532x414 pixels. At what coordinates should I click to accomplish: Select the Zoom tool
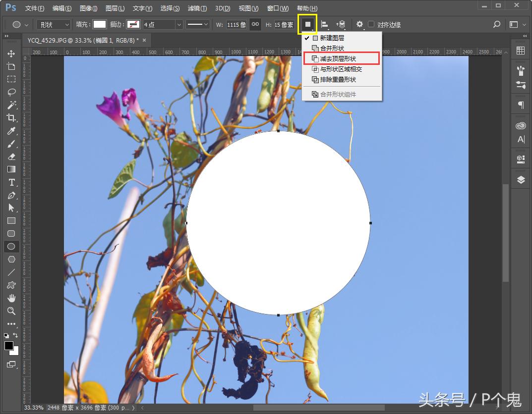point(11,311)
